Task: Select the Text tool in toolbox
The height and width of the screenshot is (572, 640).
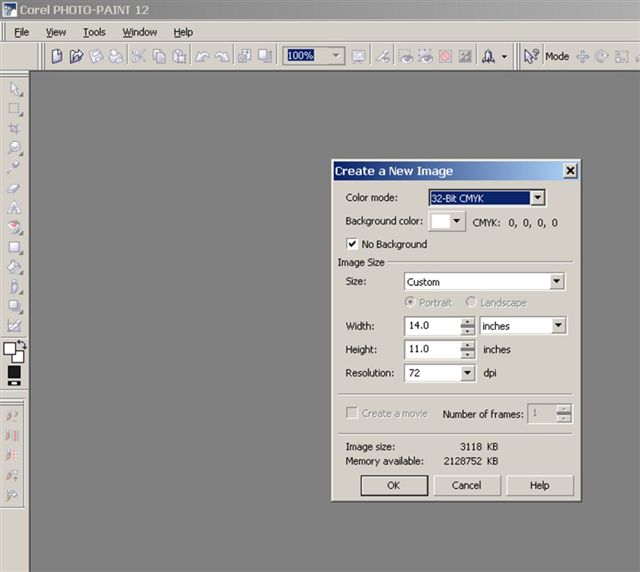Action: point(14,207)
